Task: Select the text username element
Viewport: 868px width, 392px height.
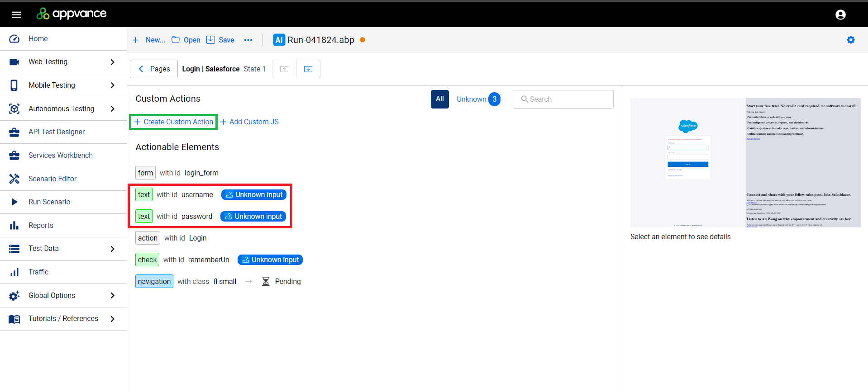Action: tap(174, 195)
